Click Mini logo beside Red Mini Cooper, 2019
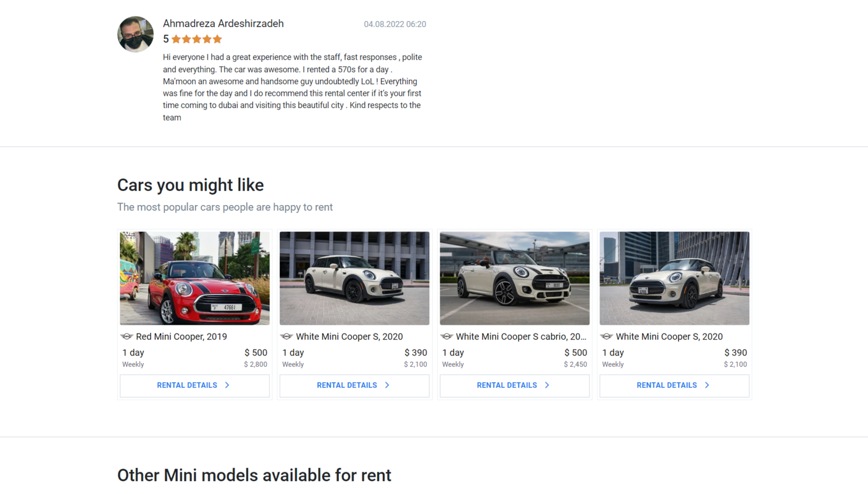Viewport: 868px width, 494px height. click(x=127, y=337)
